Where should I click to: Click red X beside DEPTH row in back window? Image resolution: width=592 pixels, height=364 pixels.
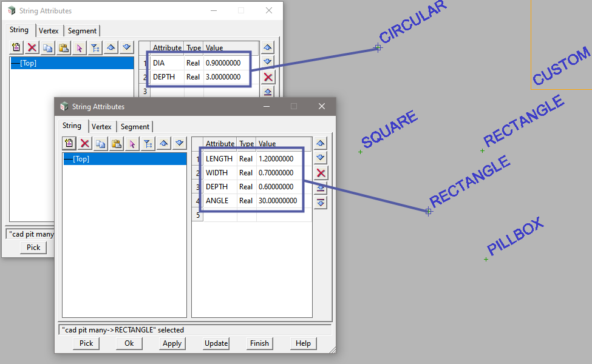pos(268,77)
